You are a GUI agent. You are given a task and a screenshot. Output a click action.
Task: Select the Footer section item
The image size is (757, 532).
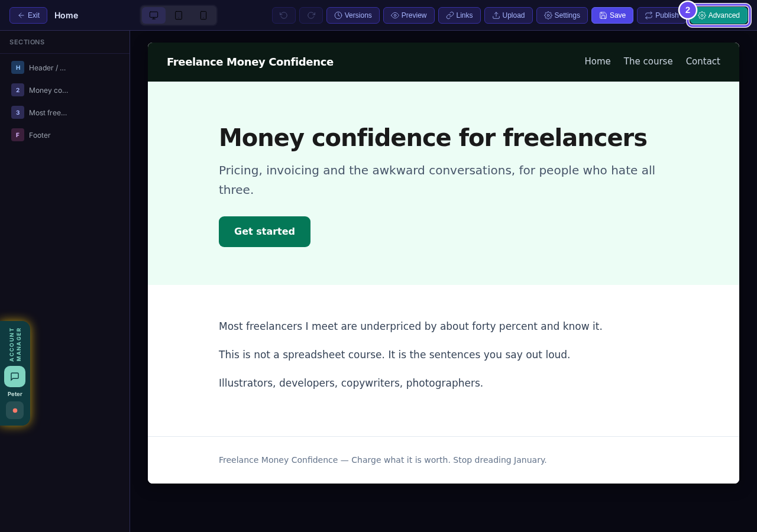click(64, 135)
